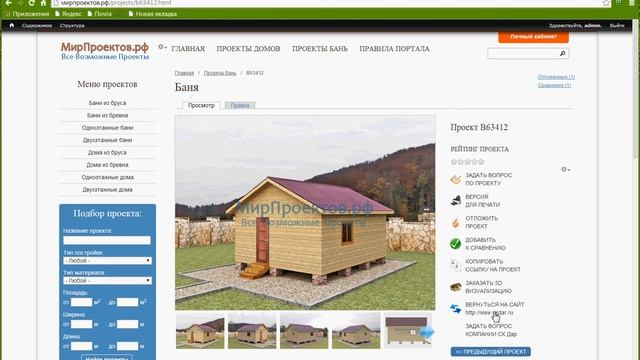This screenshot has height=360, width=640.
Task: Rate project with fifth star
Action: point(482,162)
